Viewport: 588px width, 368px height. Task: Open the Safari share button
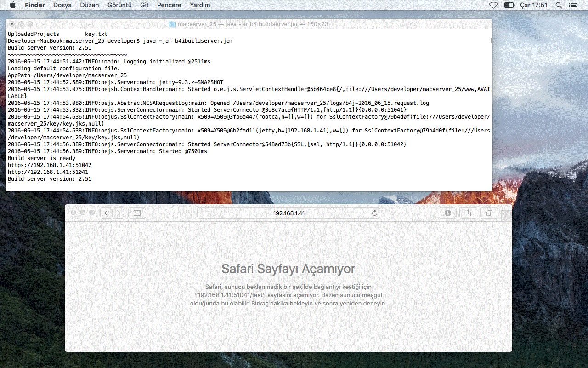tap(468, 213)
